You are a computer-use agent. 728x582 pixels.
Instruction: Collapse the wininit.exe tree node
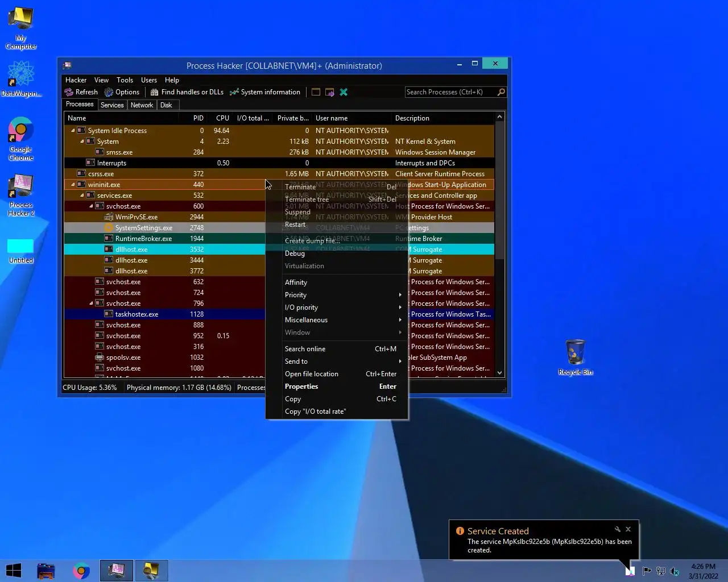(x=73, y=185)
